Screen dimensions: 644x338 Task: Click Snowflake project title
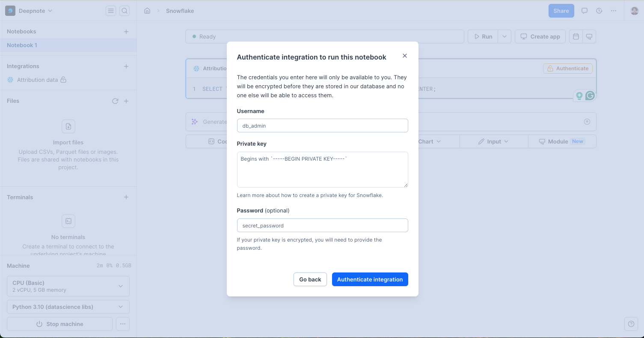pos(180,11)
